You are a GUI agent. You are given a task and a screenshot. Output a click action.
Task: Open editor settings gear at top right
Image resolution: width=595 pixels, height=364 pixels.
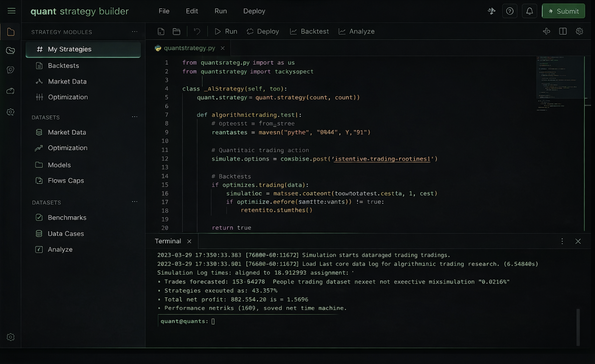pyautogui.click(x=579, y=31)
